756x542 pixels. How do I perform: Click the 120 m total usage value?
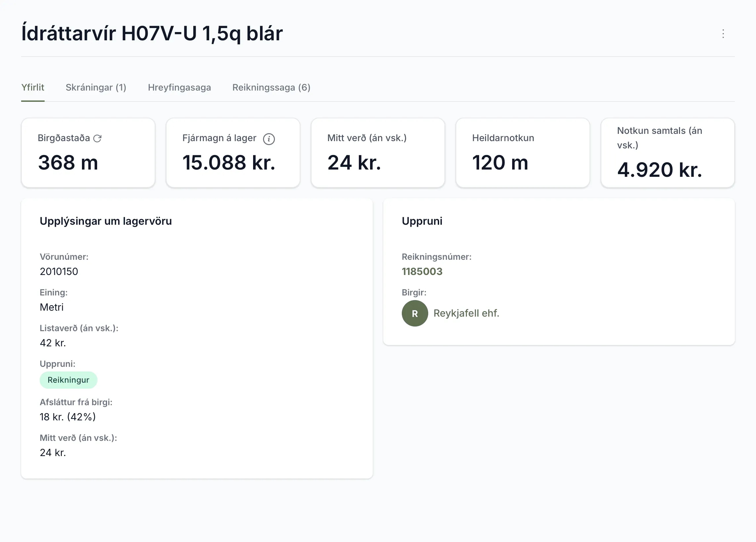(x=500, y=163)
